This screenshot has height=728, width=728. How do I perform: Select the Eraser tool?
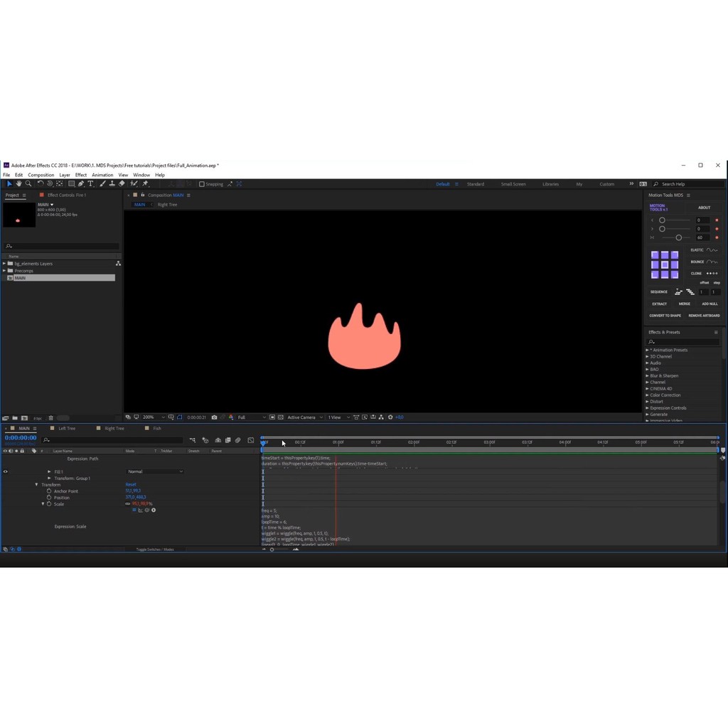click(x=122, y=184)
